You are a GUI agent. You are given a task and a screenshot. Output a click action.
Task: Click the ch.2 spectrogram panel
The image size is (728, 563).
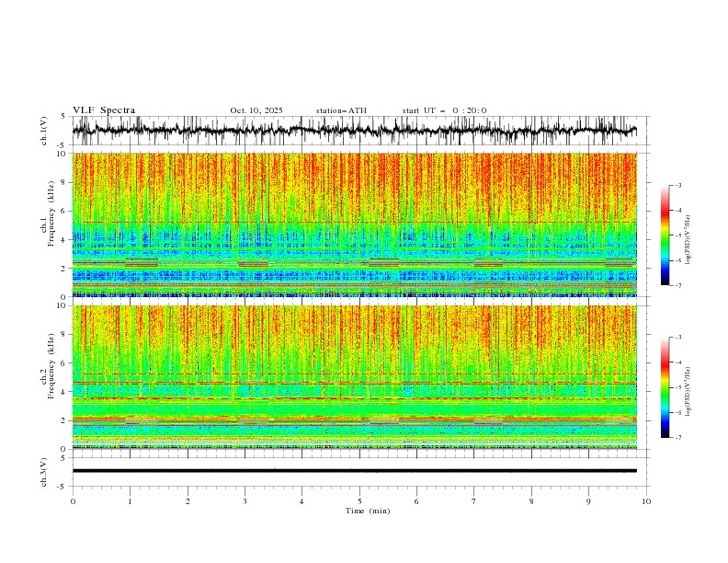click(355, 377)
